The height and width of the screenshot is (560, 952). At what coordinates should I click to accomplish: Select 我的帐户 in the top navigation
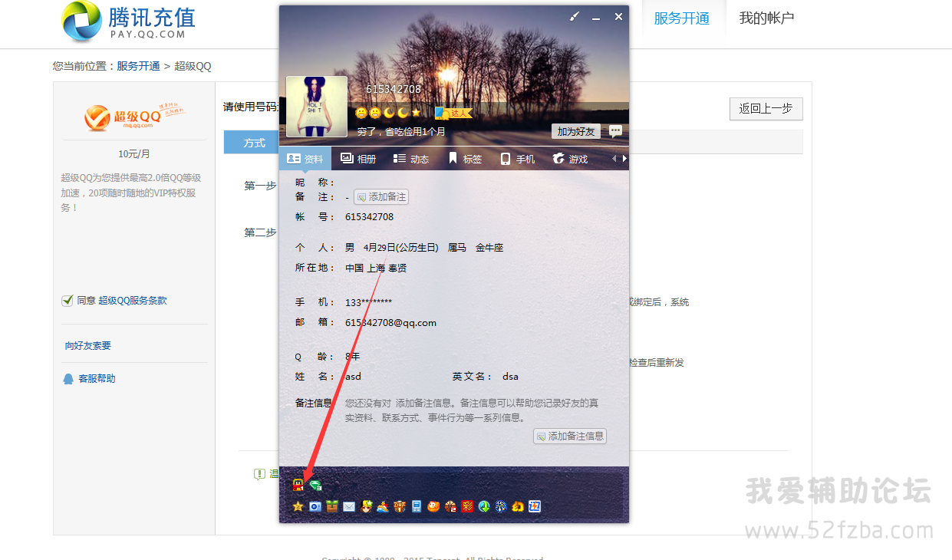(766, 18)
